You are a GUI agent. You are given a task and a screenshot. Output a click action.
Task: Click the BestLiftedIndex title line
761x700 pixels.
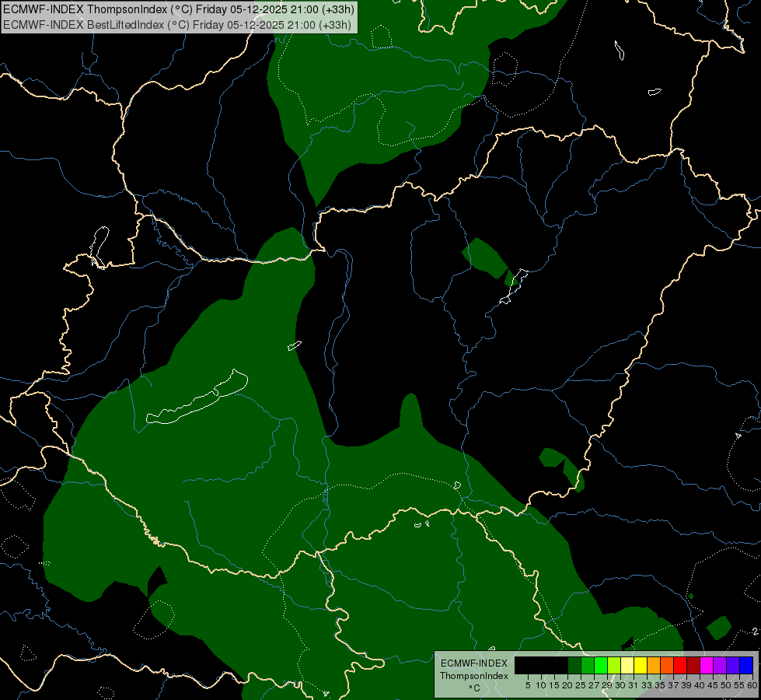pyautogui.click(x=177, y=24)
